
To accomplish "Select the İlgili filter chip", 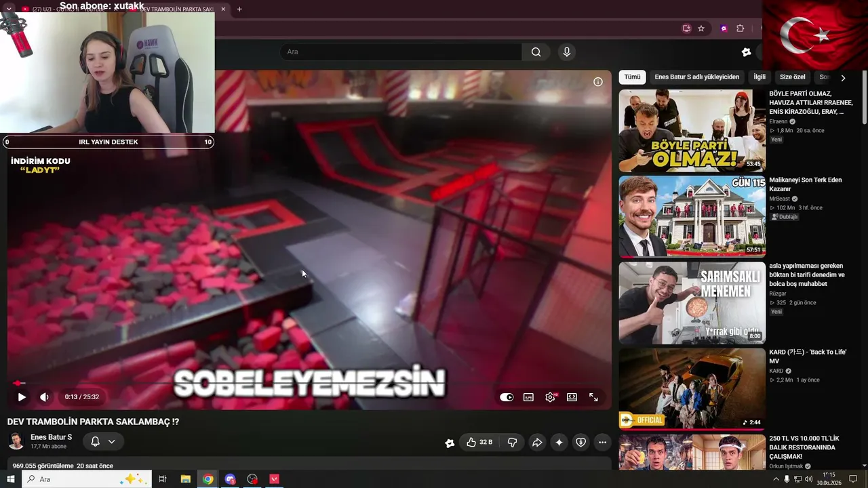I will pyautogui.click(x=759, y=77).
